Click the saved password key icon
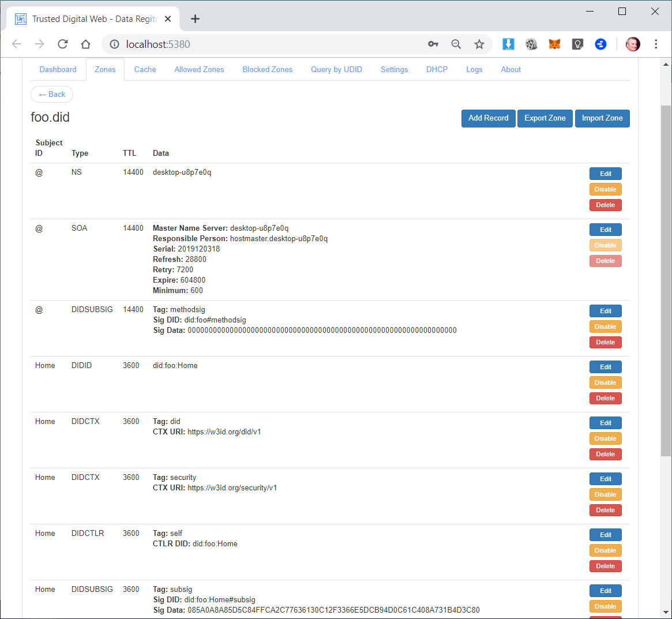The width and height of the screenshot is (672, 619). click(x=433, y=44)
